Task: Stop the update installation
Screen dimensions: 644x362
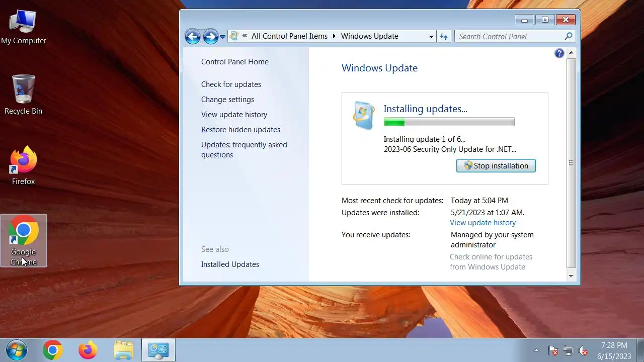Action: pos(496,166)
